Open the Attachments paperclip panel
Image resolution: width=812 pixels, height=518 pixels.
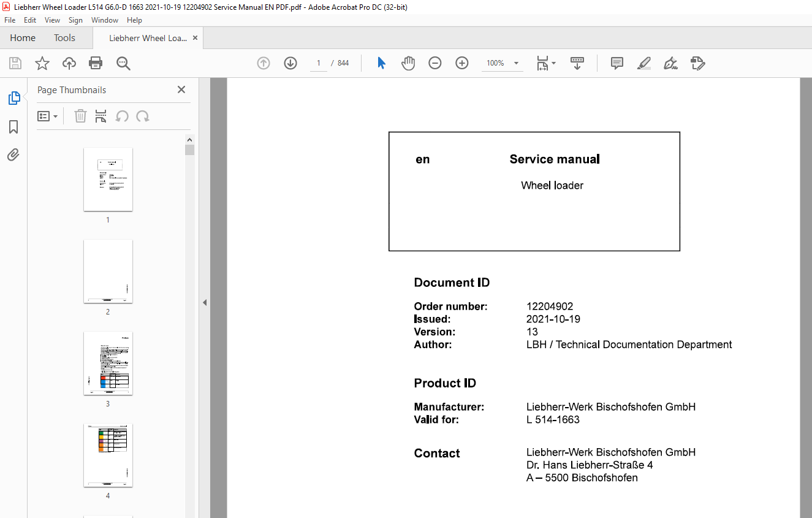click(x=13, y=155)
